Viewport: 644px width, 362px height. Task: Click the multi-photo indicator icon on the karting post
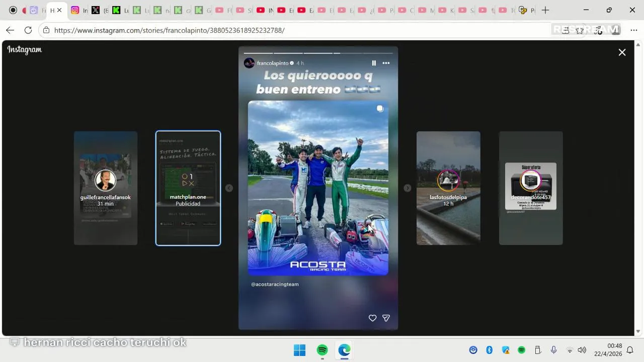click(x=380, y=109)
